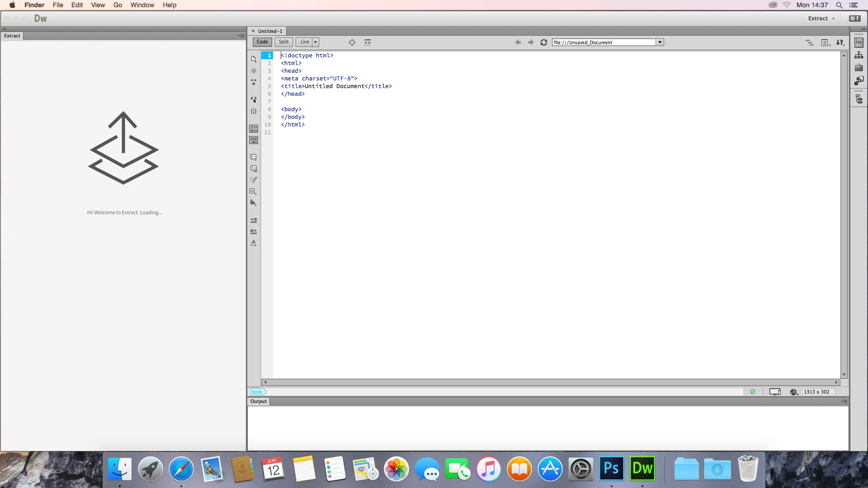
Task: Click the body tag selector
Action: [x=258, y=392]
